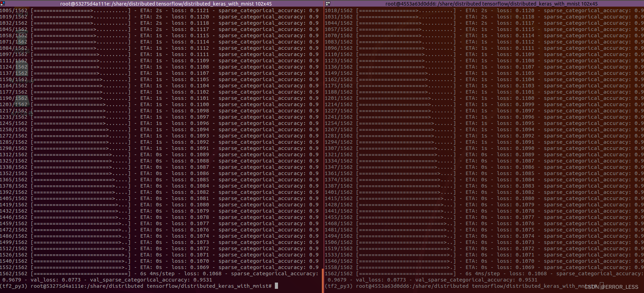Click progress bar of step 1499/1562 row

(81, 242)
